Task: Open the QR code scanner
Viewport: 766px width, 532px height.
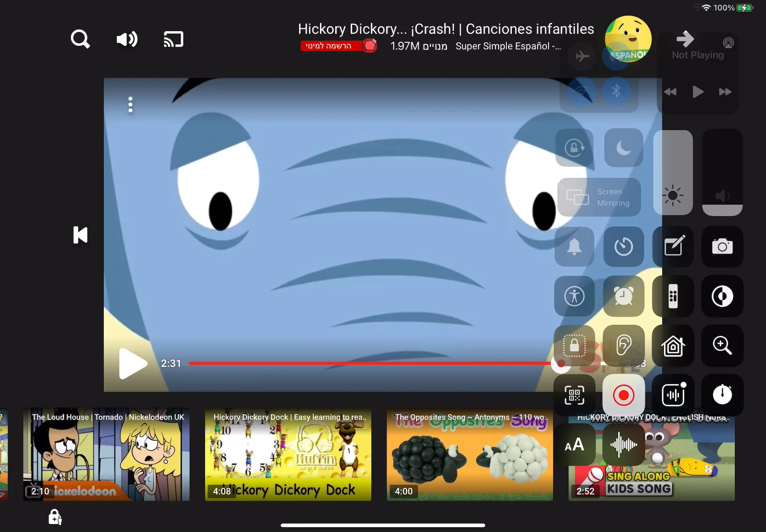Action: click(x=574, y=395)
